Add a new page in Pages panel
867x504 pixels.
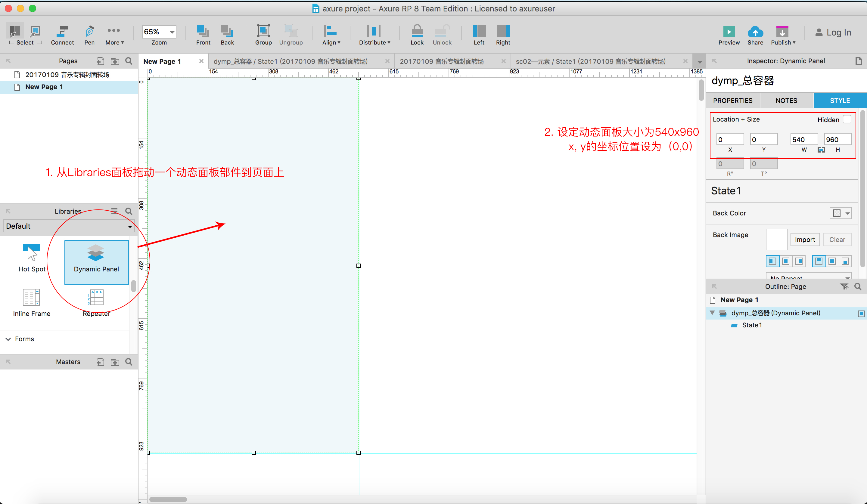(100, 61)
